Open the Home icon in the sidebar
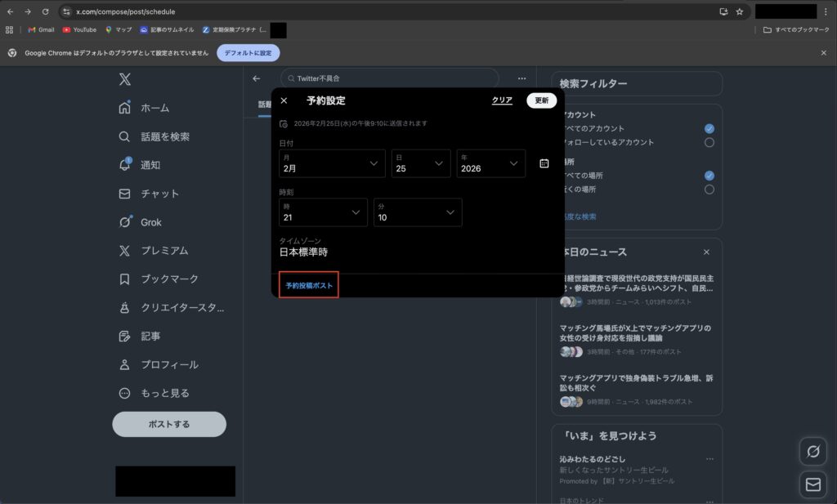This screenshot has width=837, height=504. coord(124,107)
